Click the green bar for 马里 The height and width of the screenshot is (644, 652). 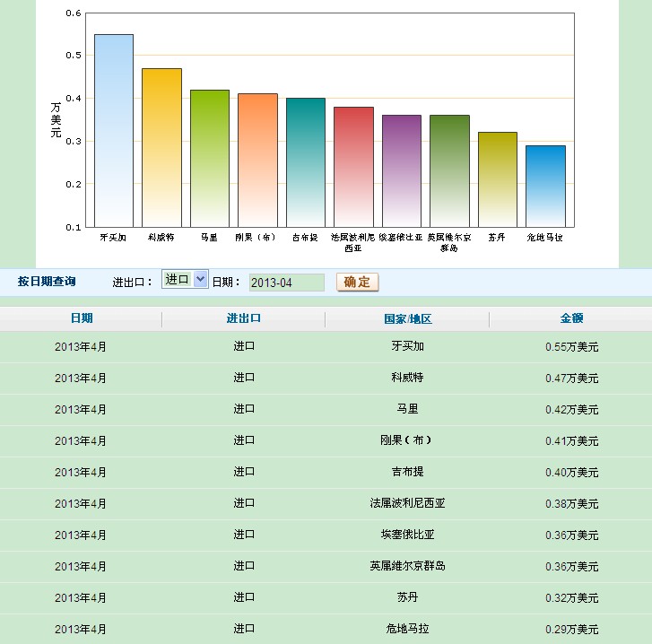(210, 159)
